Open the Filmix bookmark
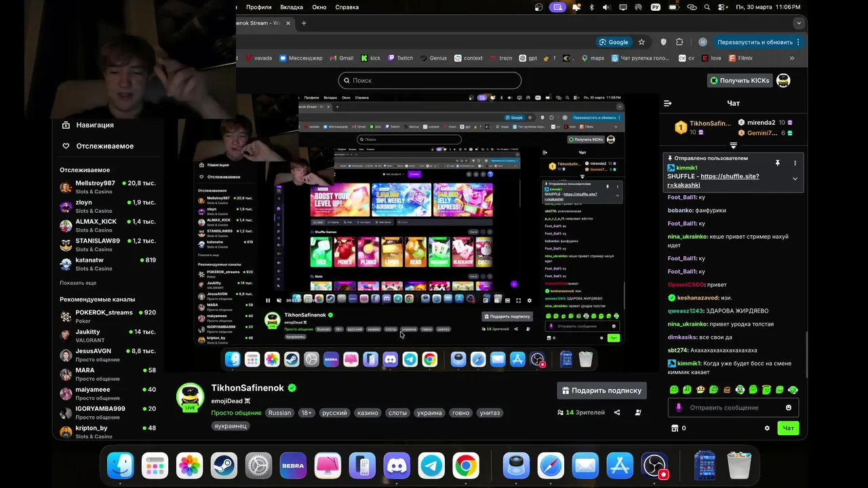 pyautogui.click(x=741, y=58)
